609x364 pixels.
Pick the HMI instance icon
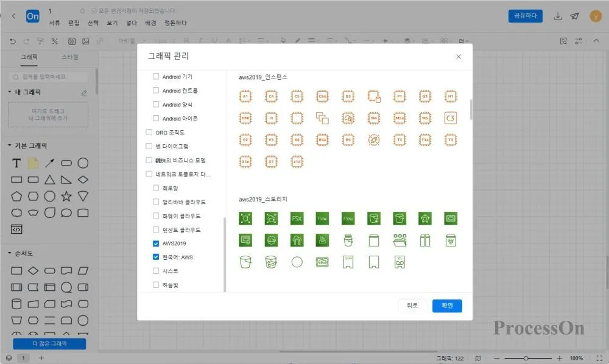tap(245, 118)
